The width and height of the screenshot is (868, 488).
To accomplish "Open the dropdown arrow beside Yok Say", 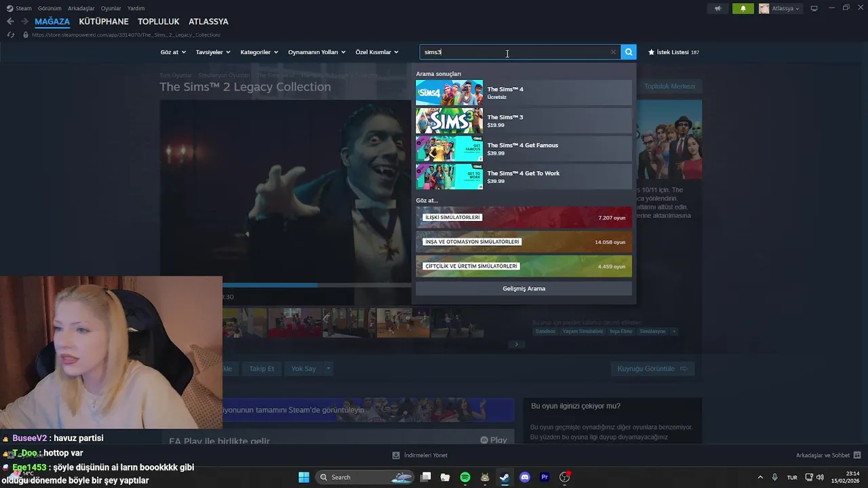I will (328, 369).
